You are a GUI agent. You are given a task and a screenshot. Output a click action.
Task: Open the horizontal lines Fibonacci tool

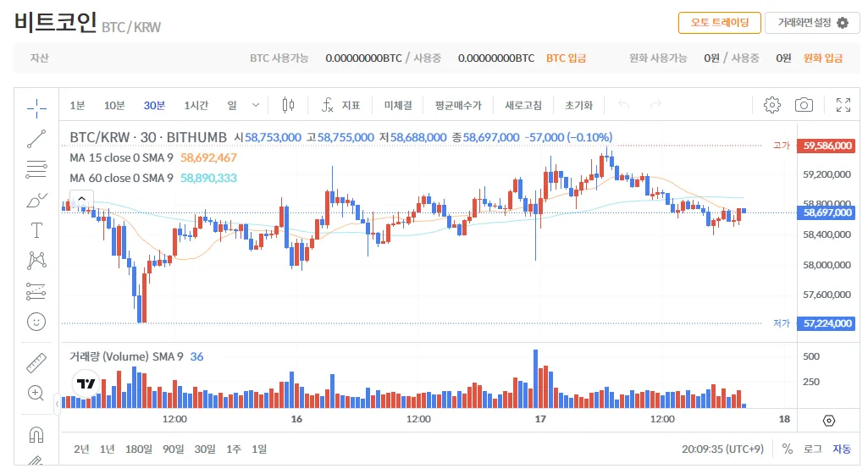(36, 169)
